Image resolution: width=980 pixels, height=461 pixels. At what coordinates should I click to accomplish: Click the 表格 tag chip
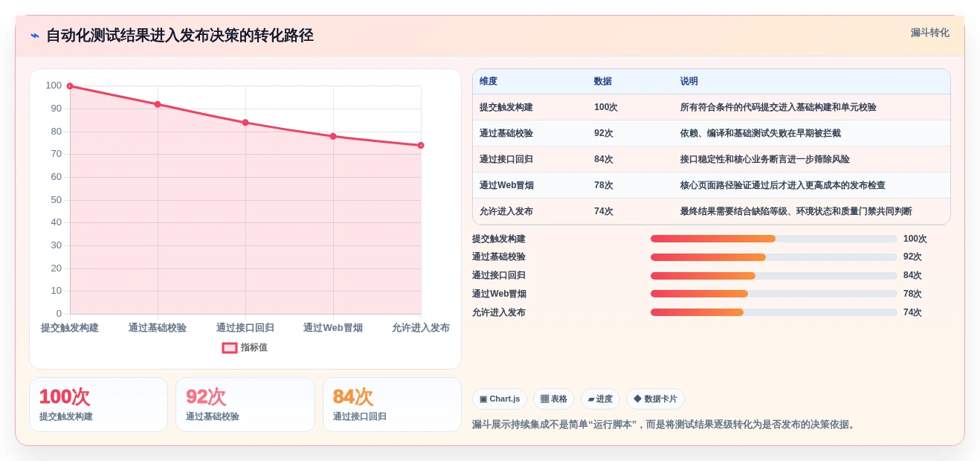point(554,399)
